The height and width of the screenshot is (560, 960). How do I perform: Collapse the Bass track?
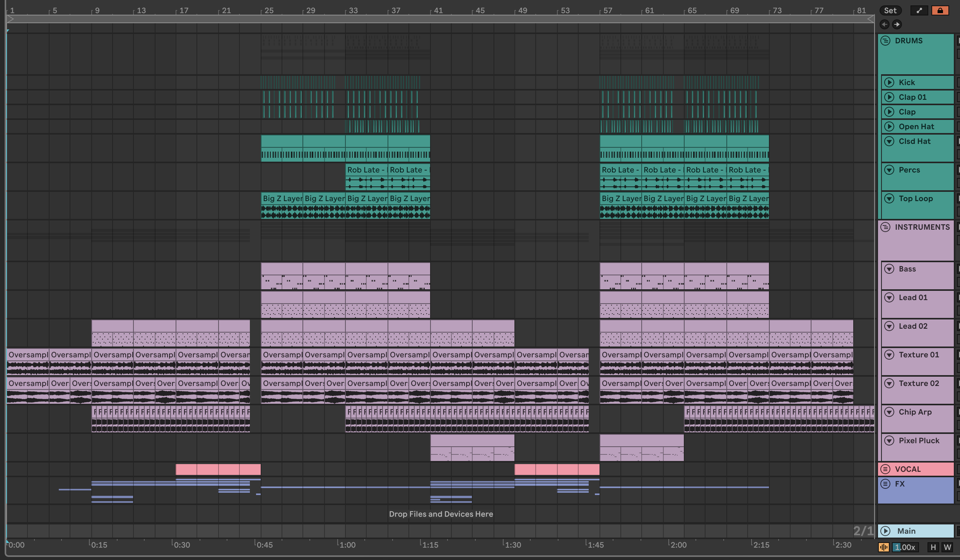coord(889,269)
